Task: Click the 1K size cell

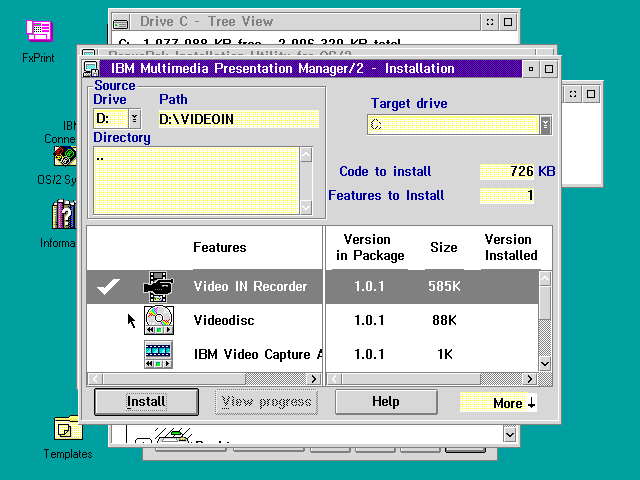Action: tap(444, 354)
